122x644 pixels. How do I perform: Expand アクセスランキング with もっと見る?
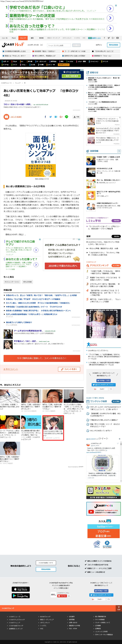pyautogui.click(x=116, y=265)
